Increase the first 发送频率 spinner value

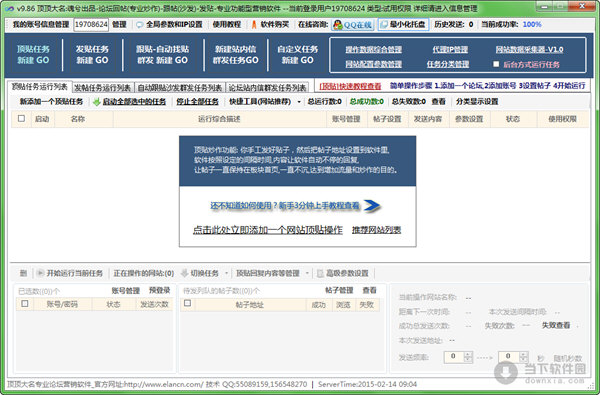[468, 354]
